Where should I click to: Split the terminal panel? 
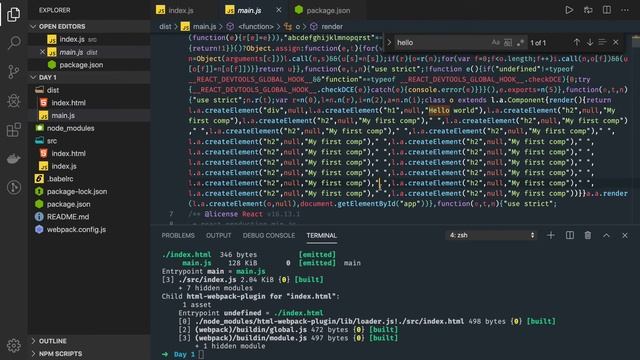pyautogui.click(x=569, y=235)
